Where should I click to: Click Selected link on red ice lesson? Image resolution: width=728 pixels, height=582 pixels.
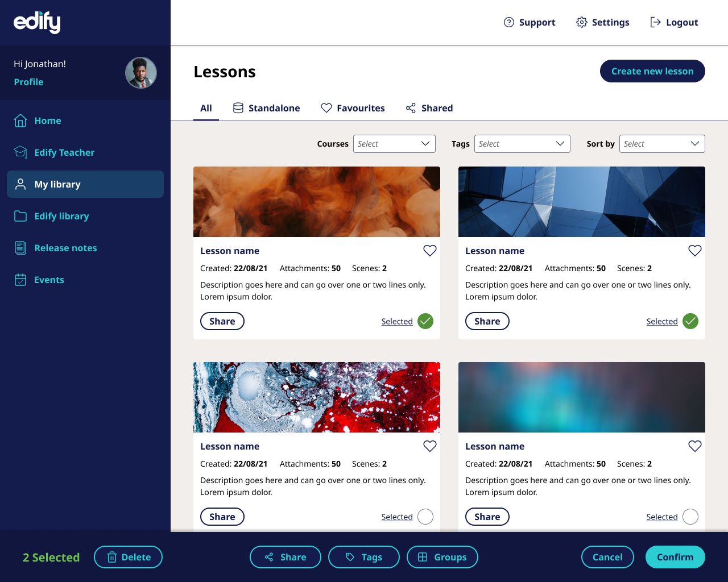coord(397,517)
